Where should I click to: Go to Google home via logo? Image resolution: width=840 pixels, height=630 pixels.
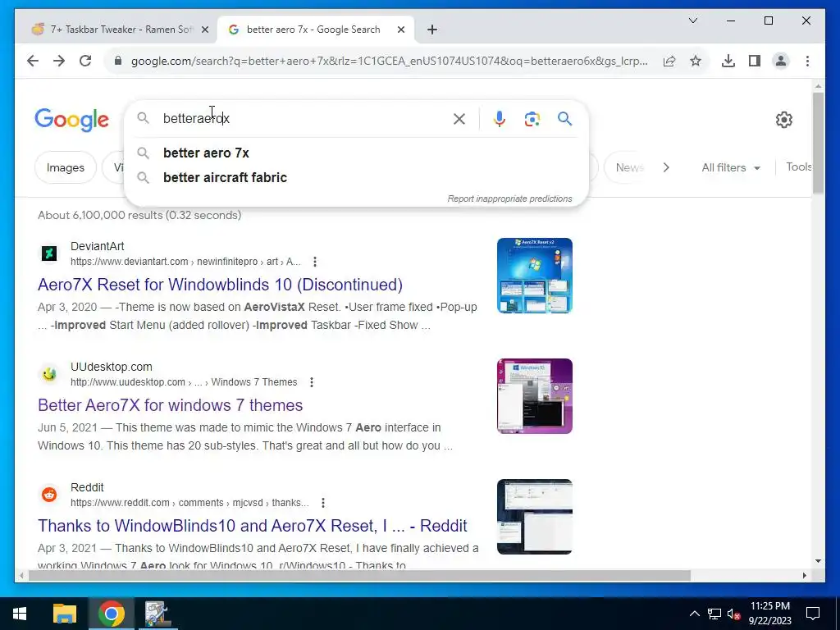72,120
